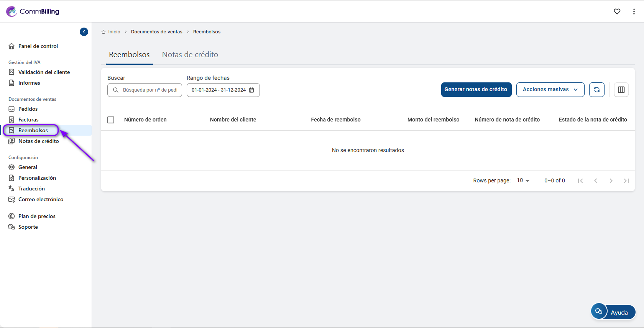
Task: Click the refresh table icon button
Action: 597,90
